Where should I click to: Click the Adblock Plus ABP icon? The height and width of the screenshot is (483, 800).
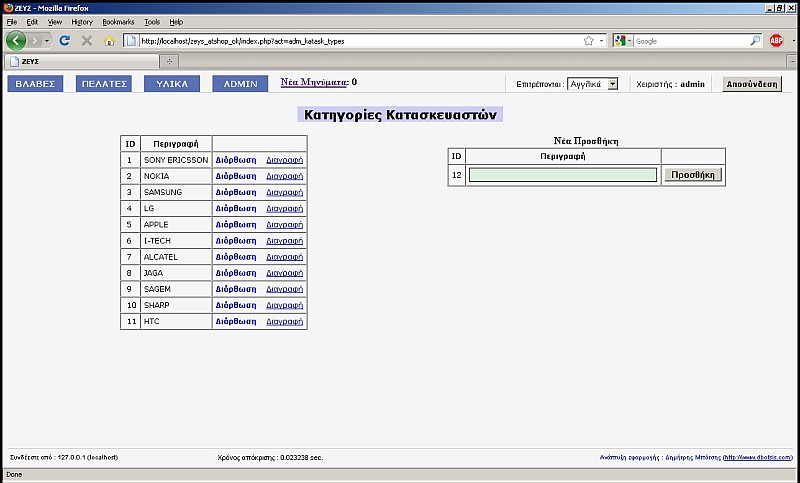(776, 41)
